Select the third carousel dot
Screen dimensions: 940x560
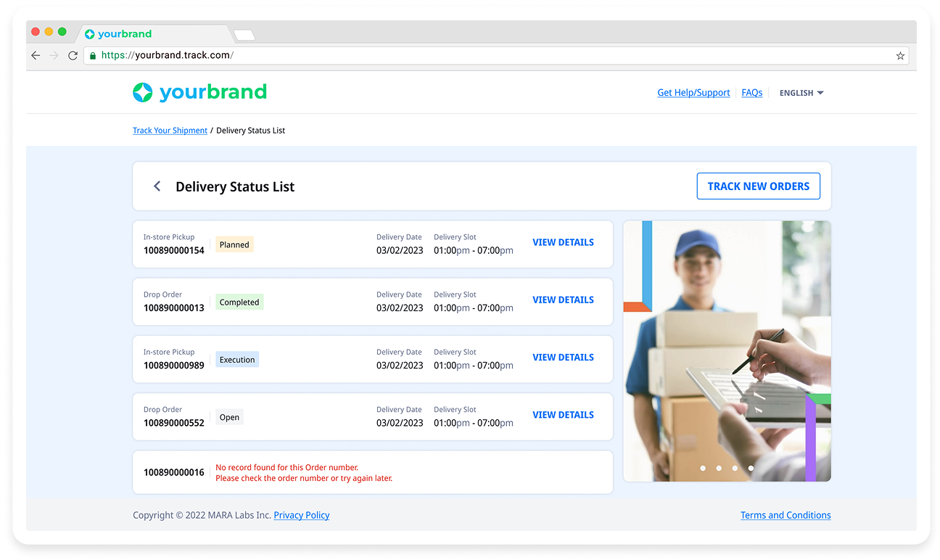click(735, 469)
